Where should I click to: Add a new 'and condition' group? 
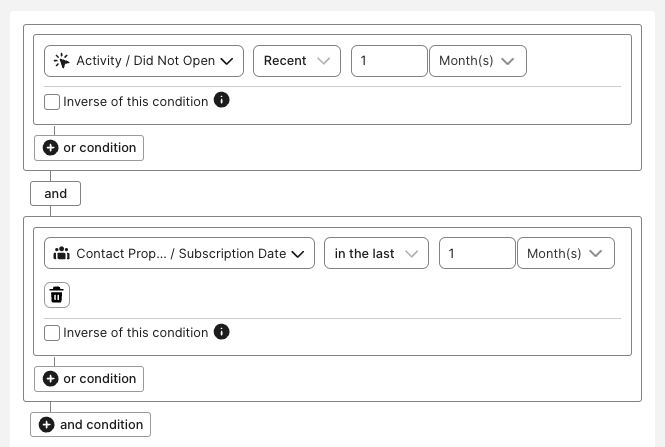pyautogui.click(x=91, y=425)
